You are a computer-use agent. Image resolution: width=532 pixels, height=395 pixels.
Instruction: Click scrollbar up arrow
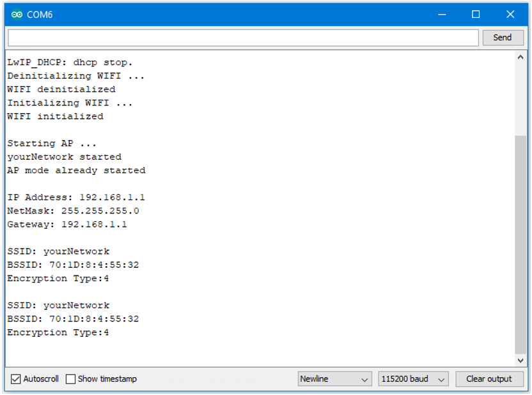pos(520,58)
